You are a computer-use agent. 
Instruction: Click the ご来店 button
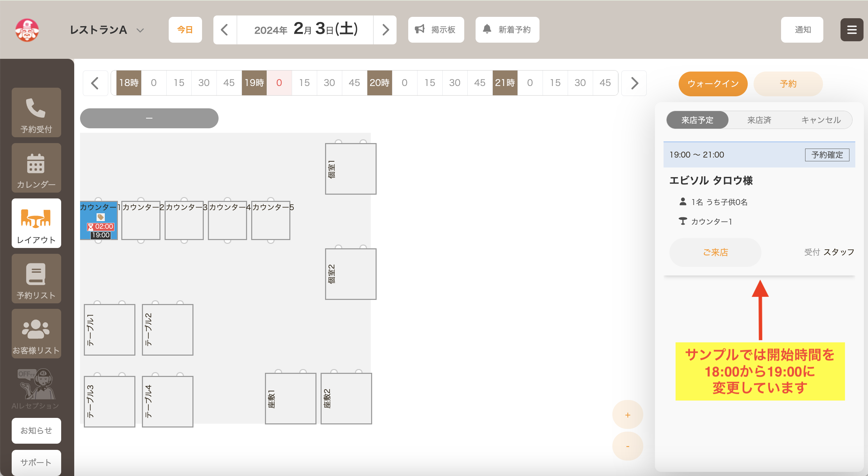tap(715, 252)
